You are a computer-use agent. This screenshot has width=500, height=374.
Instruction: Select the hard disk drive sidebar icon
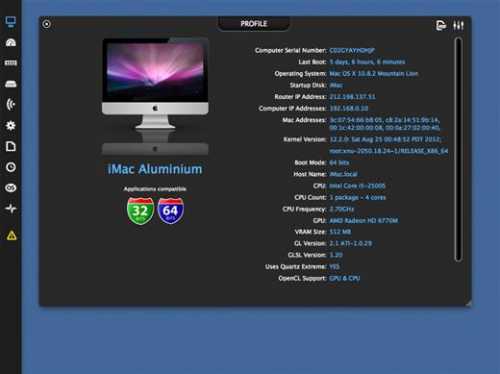(x=11, y=84)
